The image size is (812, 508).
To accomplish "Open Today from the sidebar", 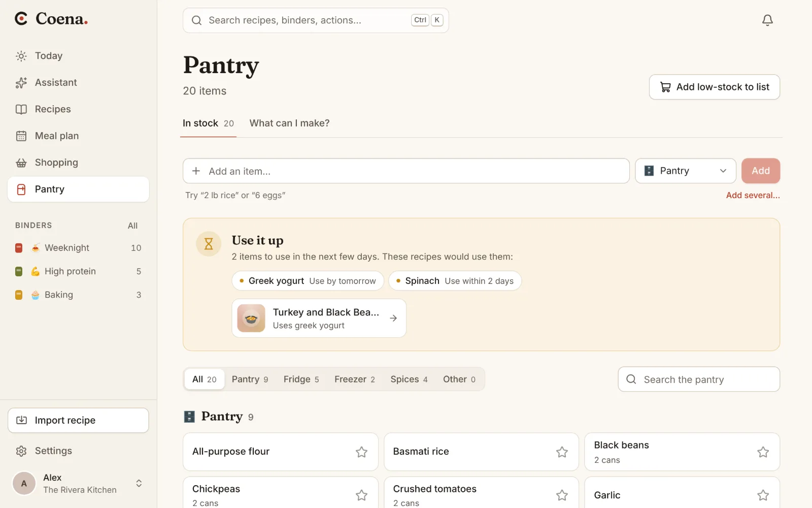I will tap(78, 56).
